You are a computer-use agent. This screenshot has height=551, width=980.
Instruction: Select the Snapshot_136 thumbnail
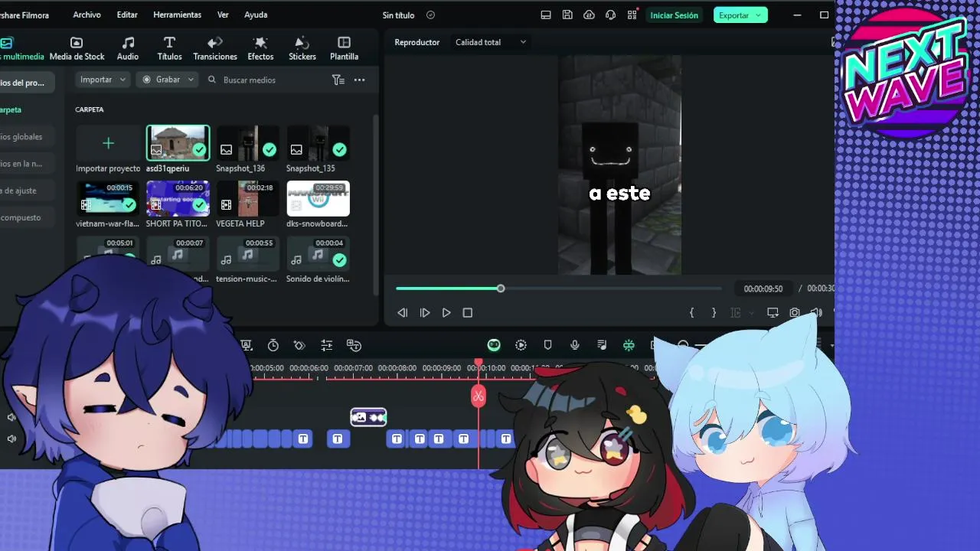click(247, 143)
